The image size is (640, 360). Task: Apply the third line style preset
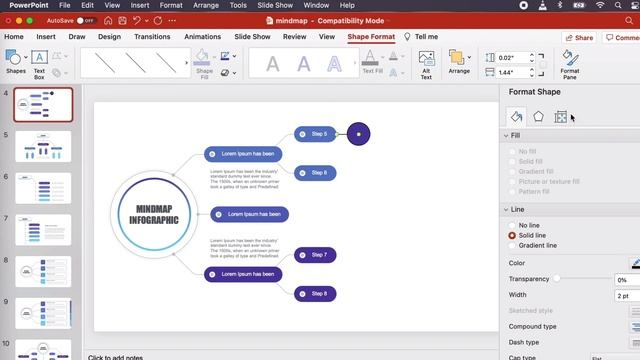[x=166, y=63]
